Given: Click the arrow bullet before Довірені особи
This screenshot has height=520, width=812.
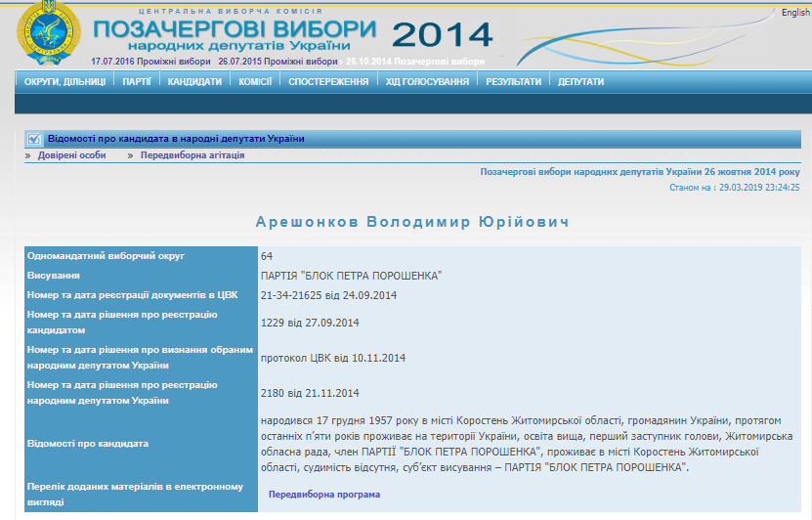Looking at the screenshot, I should [x=29, y=155].
